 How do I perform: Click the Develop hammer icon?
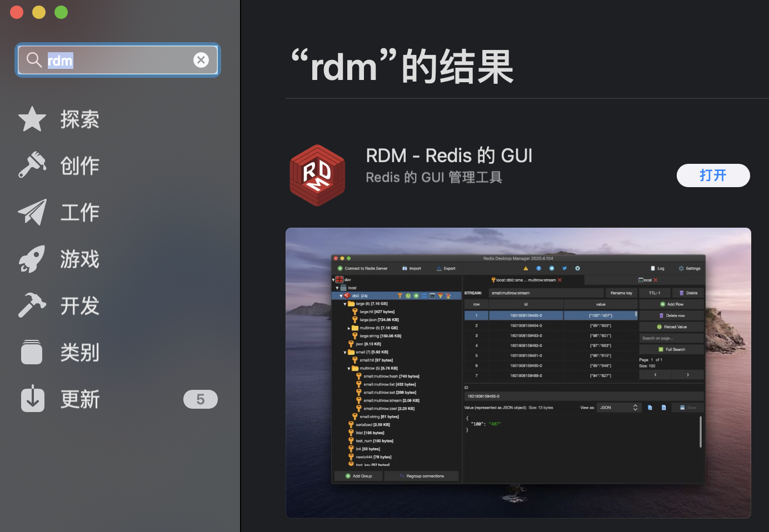click(32, 305)
